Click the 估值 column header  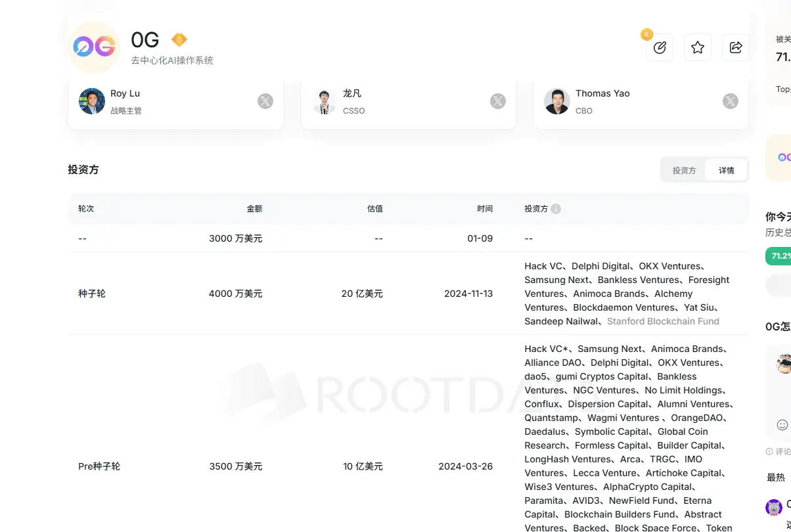pyautogui.click(x=375, y=209)
